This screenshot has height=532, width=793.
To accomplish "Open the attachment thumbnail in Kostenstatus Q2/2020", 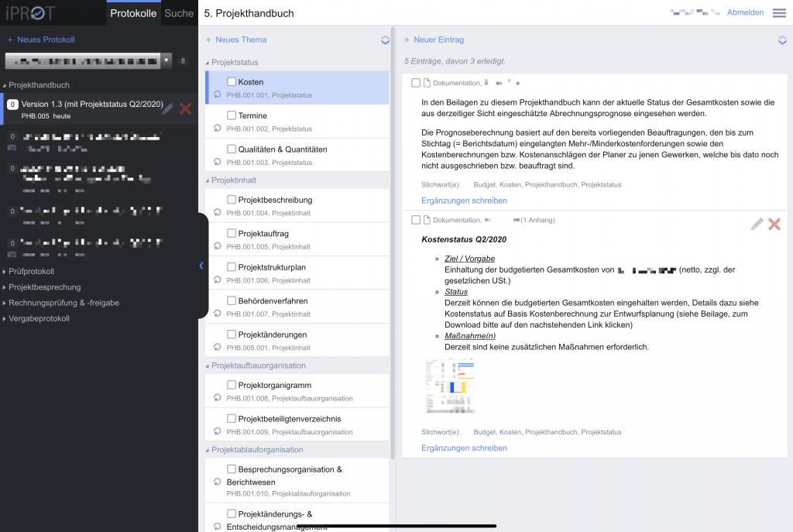I will point(450,386).
